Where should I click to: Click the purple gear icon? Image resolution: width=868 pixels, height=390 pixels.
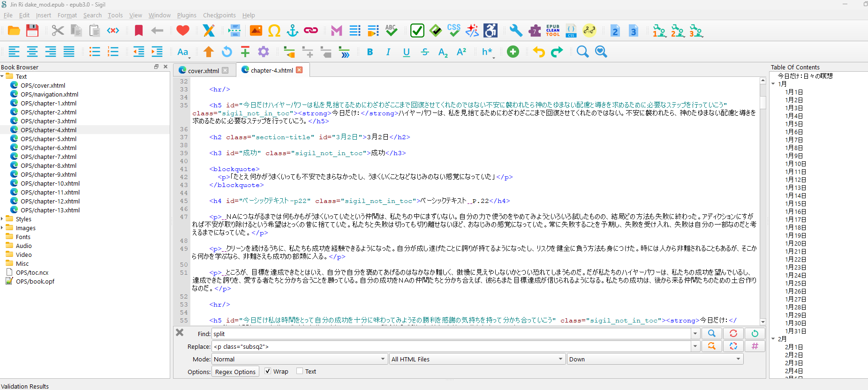coord(264,52)
